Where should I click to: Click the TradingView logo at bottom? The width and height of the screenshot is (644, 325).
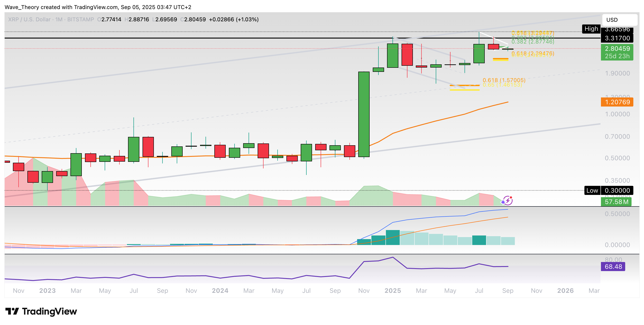point(41,311)
